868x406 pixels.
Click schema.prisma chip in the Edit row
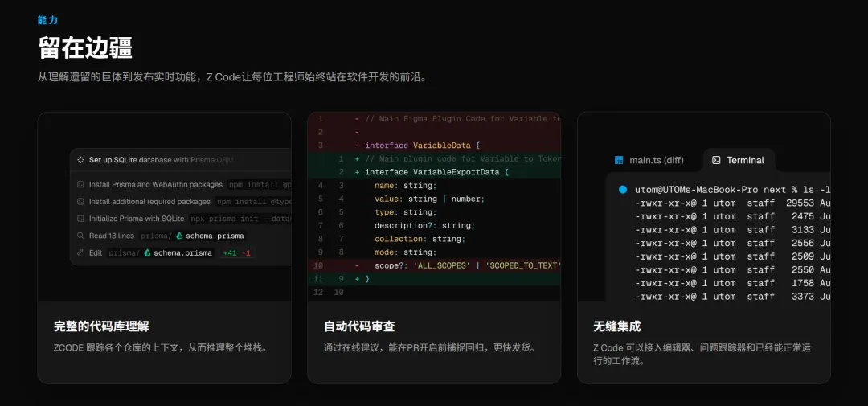coord(178,252)
